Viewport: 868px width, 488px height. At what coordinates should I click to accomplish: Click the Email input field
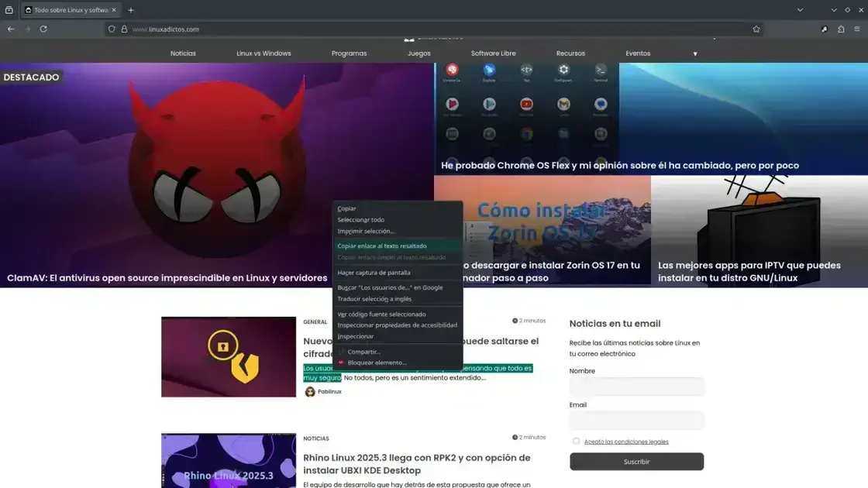point(636,421)
